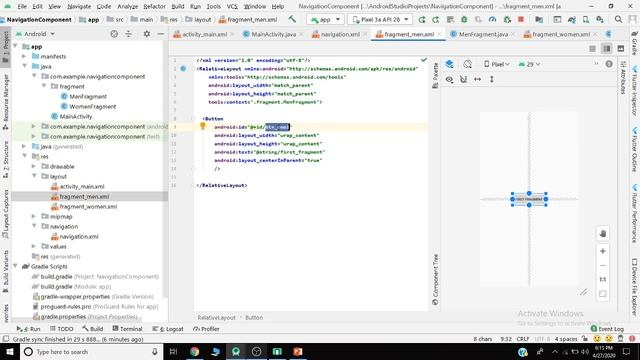Expand the manifests folder
The image size is (640, 360).
(x=24, y=56)
